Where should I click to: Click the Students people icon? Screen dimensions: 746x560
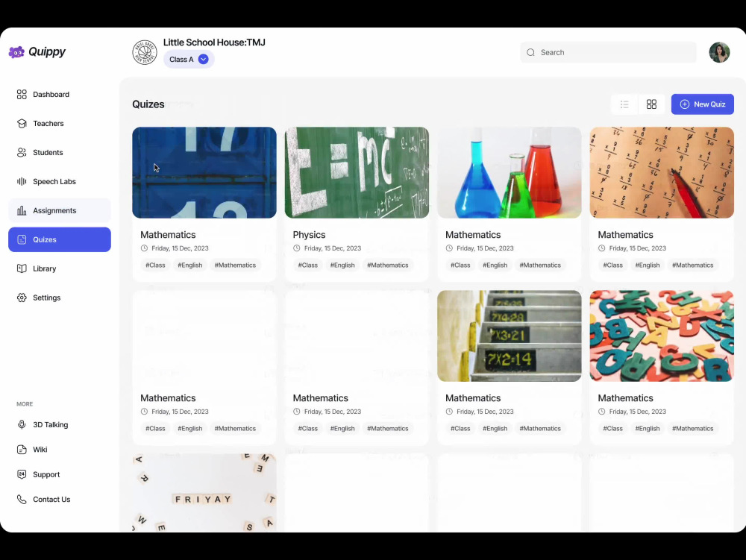pyautogui.click(x=22, y=153)
